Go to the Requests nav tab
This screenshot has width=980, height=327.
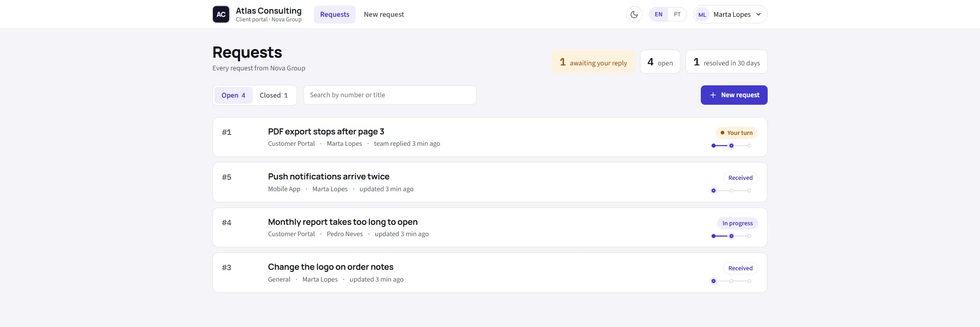click(335, 15)
